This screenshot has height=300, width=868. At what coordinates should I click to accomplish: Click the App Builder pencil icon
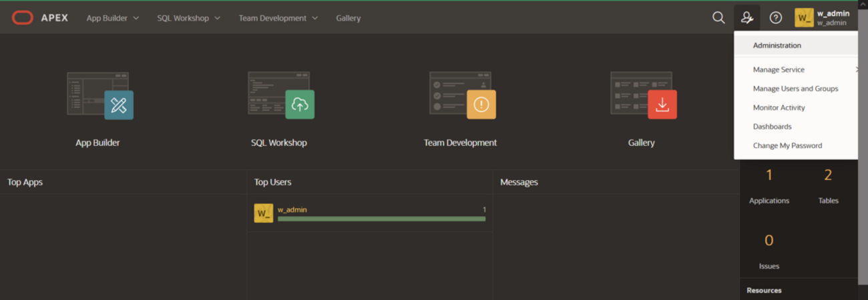[118, 105]
